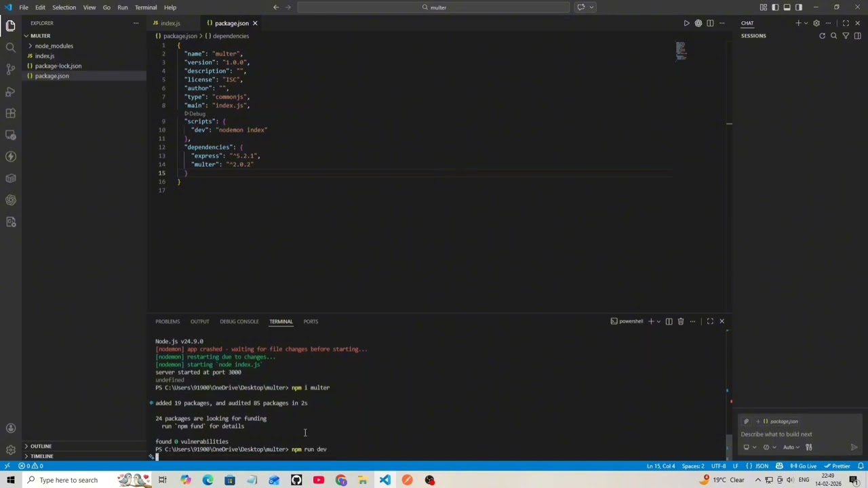Screen dimensions: 868x488
Task: Open the chat session target dropdown
Action: 749,447
